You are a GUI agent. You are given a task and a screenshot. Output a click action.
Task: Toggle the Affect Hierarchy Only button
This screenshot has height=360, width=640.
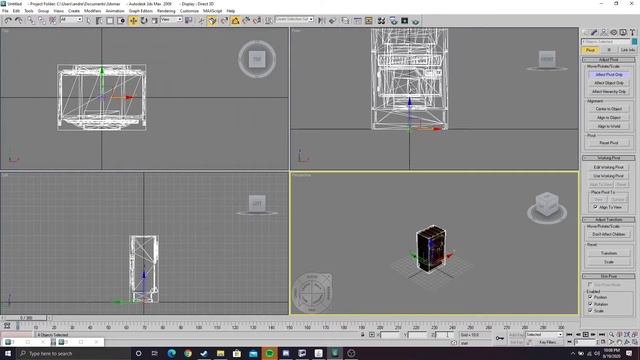pos(609,91)
